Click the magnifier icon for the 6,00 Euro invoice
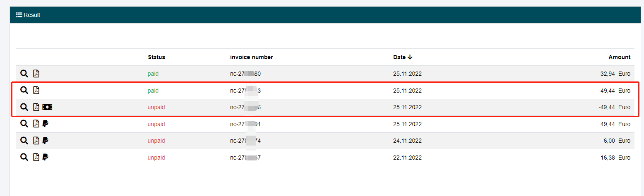The height and width of the screenshot is (196, 644). 24,141
